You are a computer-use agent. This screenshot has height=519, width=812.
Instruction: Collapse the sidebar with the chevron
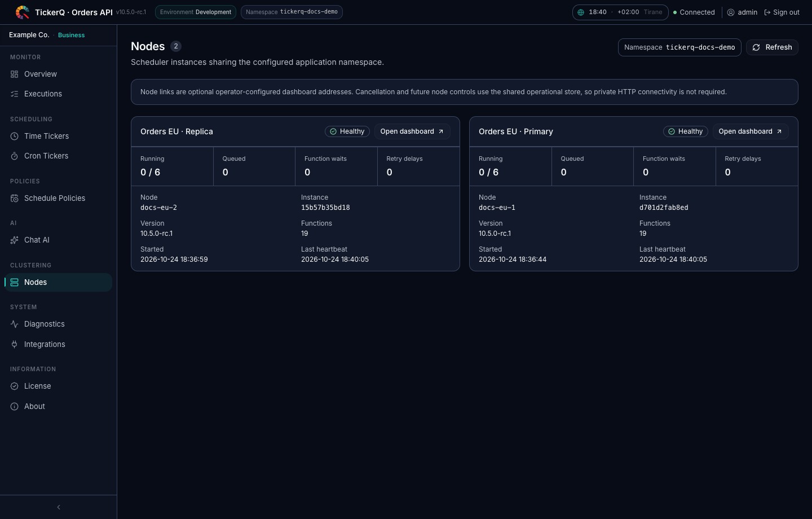tap(59, 507)
